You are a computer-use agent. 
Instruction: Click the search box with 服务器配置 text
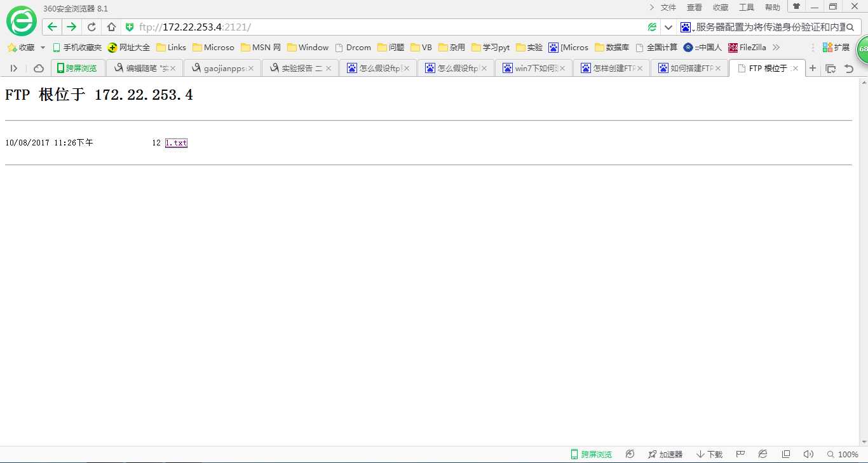770,27
